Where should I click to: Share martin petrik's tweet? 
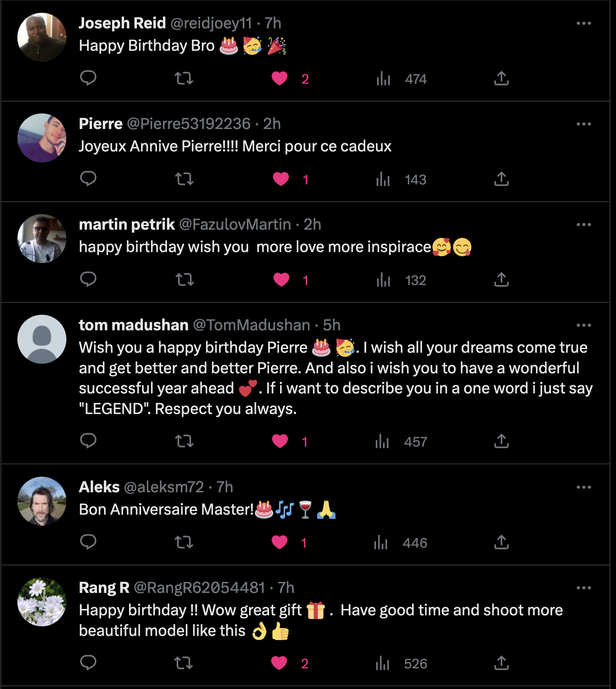tap(502, 280)
